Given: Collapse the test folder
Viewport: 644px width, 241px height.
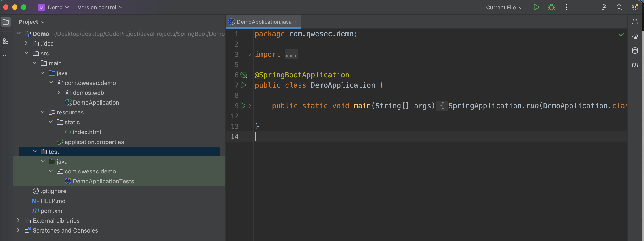Looking at the screenshot, I should (x=34, y=151).
